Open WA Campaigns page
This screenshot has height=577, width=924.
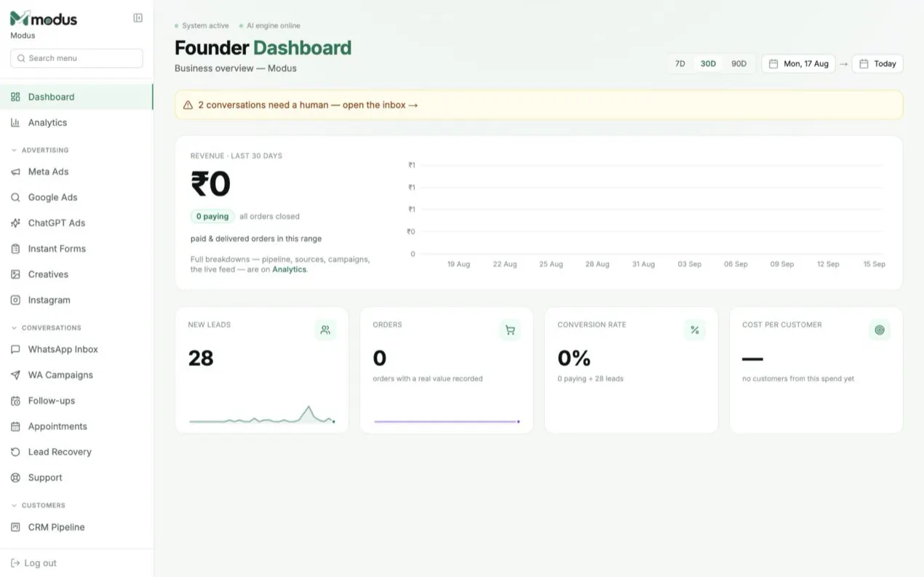[76, 375]
